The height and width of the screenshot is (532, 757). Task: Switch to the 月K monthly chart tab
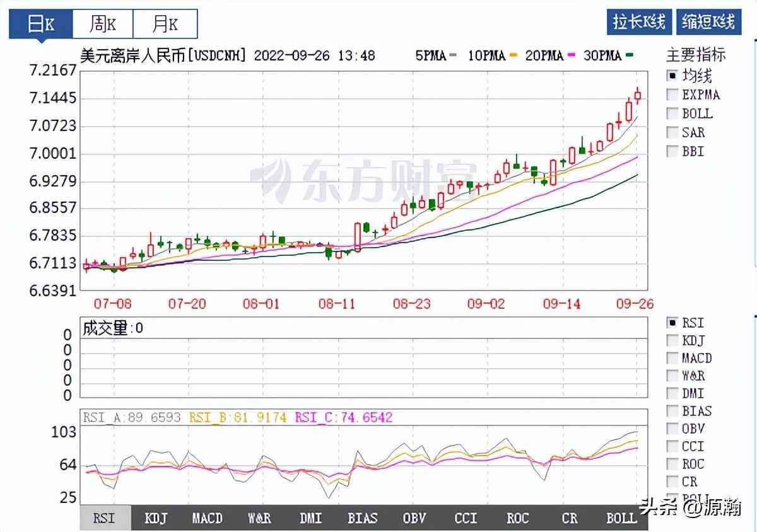click(165, 24)
